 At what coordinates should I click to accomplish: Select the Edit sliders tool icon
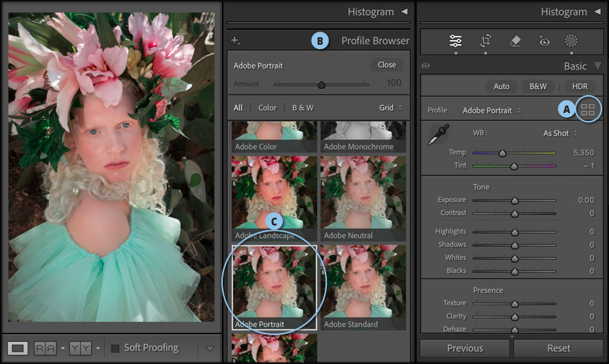click(455, 41)
